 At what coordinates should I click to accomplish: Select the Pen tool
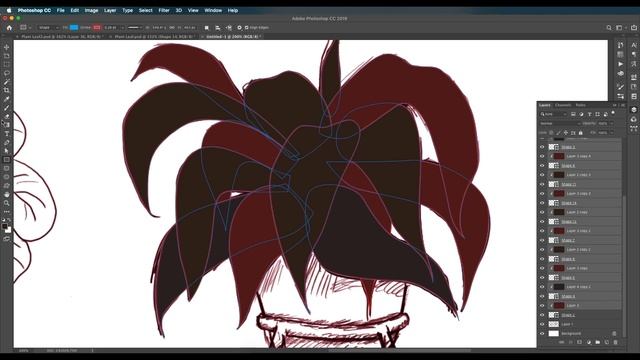pos(7,142)
